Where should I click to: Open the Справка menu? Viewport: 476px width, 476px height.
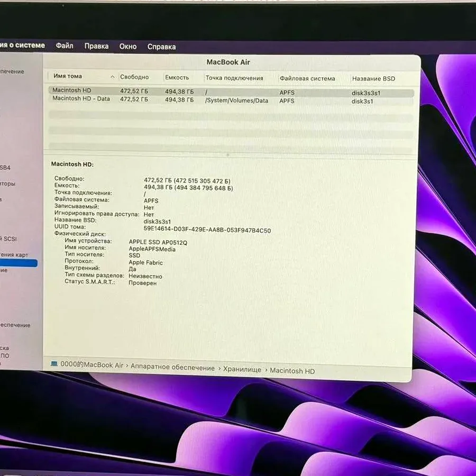161,47
